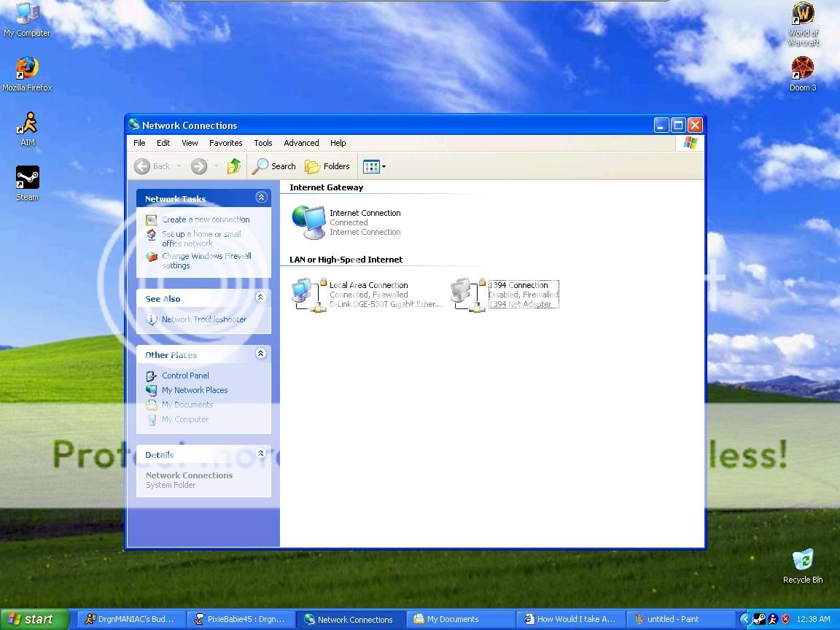
Task: Click the system clock 12:38 AM
Action: 813,619
